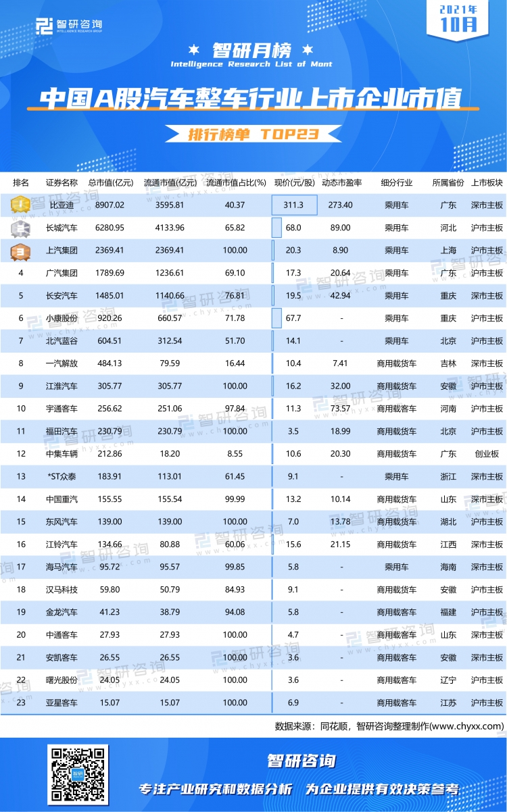The image size is (507, 812).
Task: Click the bronze rank 3 medal icon
Action: 21,251
